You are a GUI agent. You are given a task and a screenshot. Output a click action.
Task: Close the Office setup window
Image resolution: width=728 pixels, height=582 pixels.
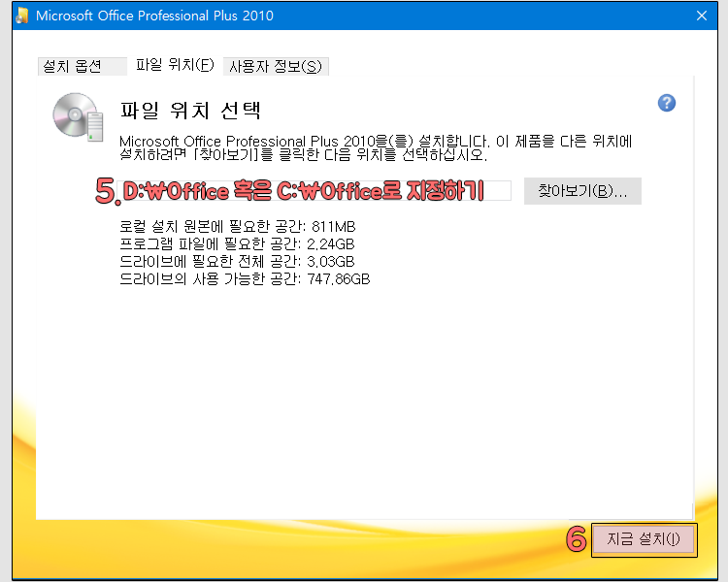coord(702,16)
